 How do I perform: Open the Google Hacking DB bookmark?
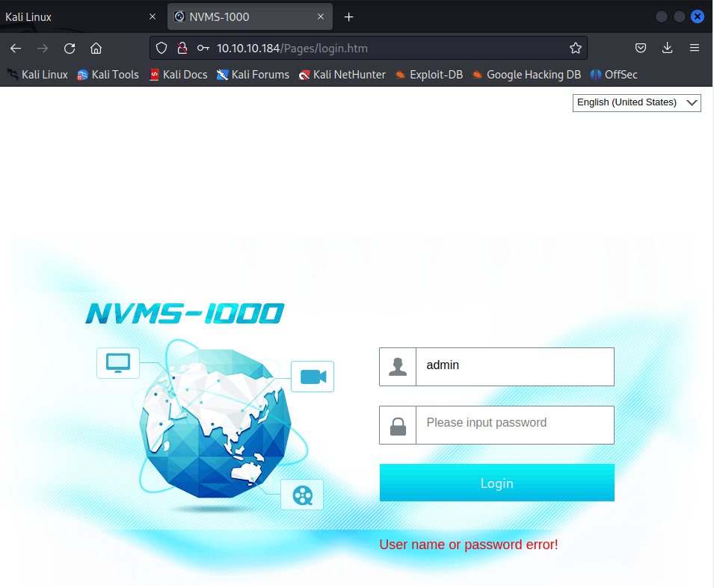pyautogui.click(x=526, y=75)
